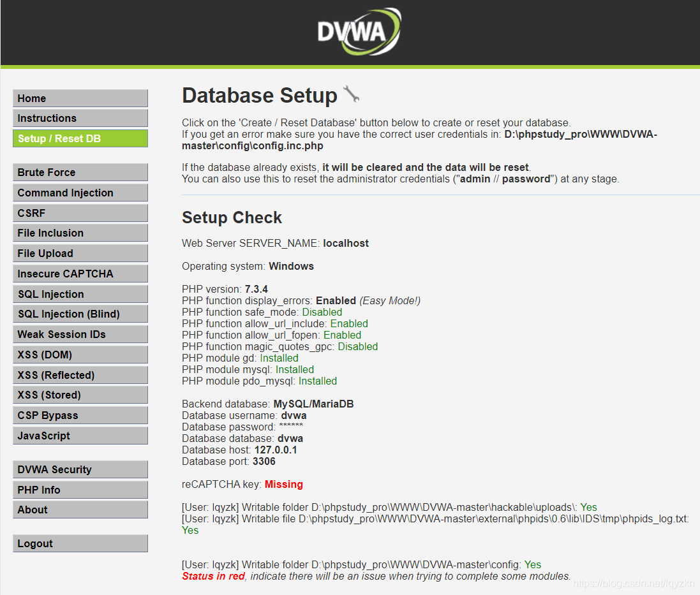Click allow_url_include 'Enabled' status
This screenshot has width=700, height=595.
(349, 323)
